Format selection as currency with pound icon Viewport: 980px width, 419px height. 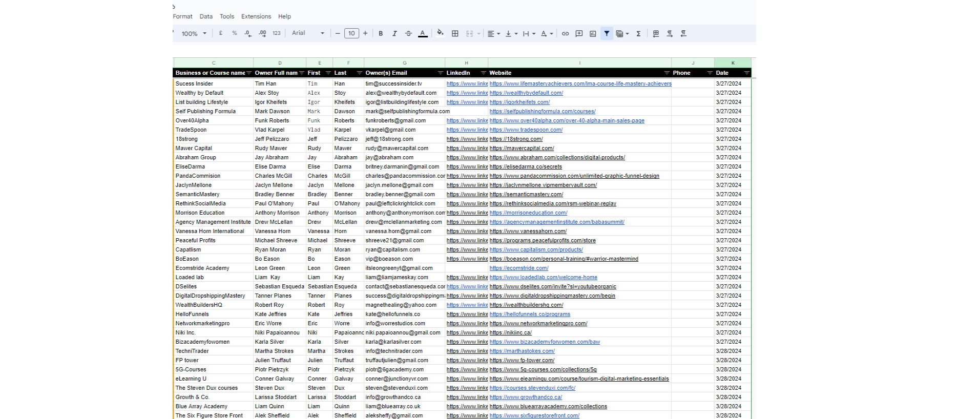tap(221, 33)
